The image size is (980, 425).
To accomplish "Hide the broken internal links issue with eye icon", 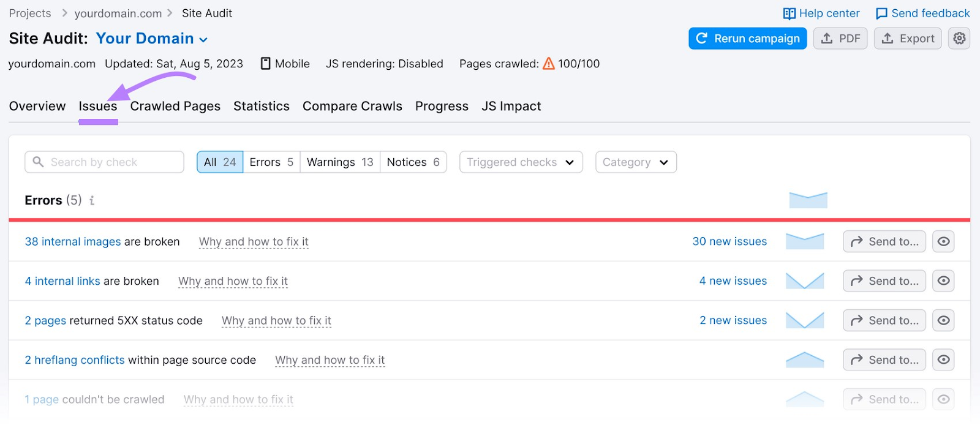I will pyautogui.click(x=943, y=280).
